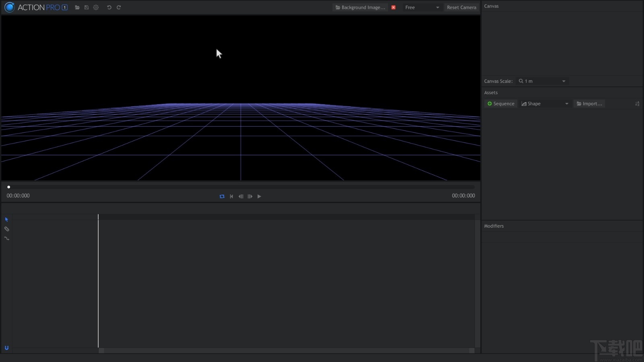This screenshot has height=362, width=644.
Task: Open the asset sort icon in Assets panel
Action: point(637,103)
